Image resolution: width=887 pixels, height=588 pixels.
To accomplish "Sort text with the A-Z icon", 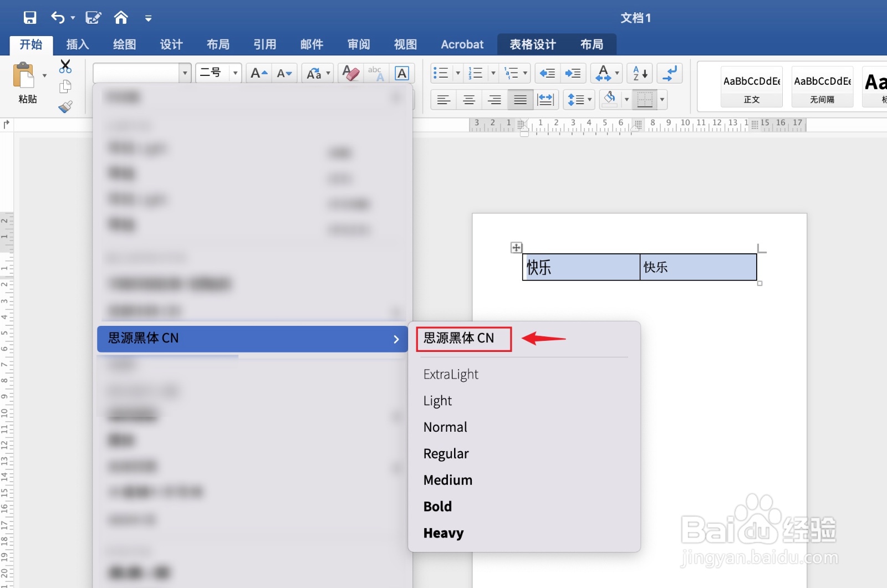I will 640,73.
